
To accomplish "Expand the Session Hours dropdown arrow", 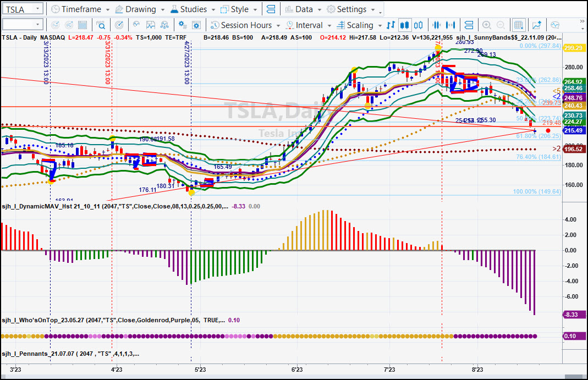I will (278, 25).
